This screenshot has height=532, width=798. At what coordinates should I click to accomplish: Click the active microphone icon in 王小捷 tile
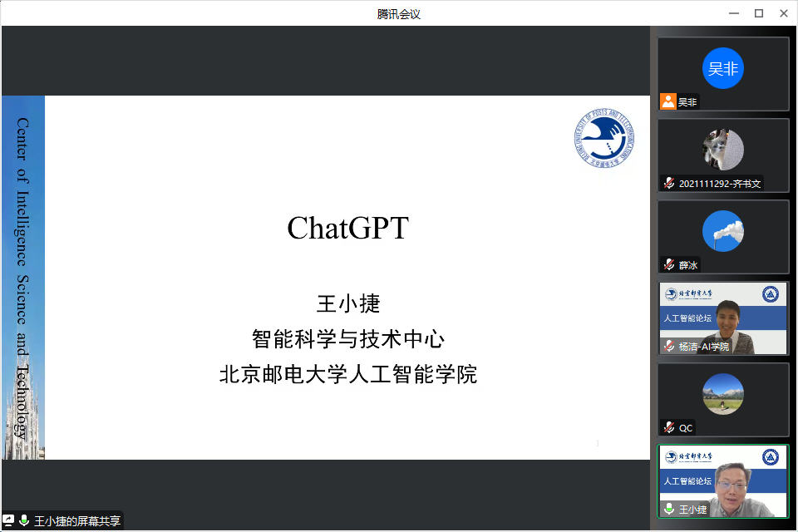(x=669, y=509)
